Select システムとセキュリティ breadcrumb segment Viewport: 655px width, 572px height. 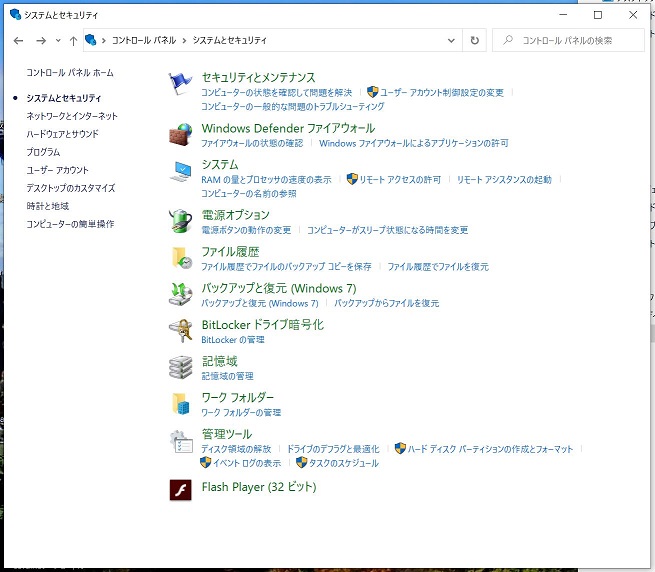[x=229, y=41]
